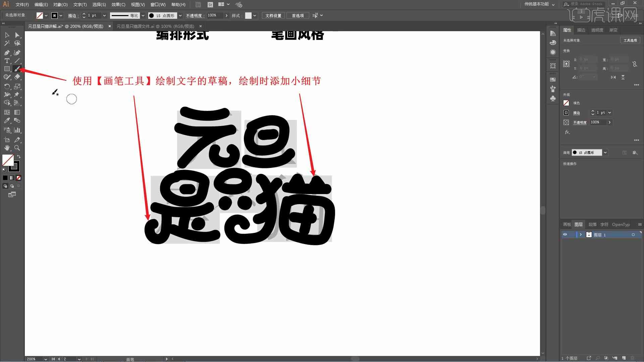The image size is (644, 362).
Task: Enable stroke visibility toggle
Action: [x=566, y=112]
